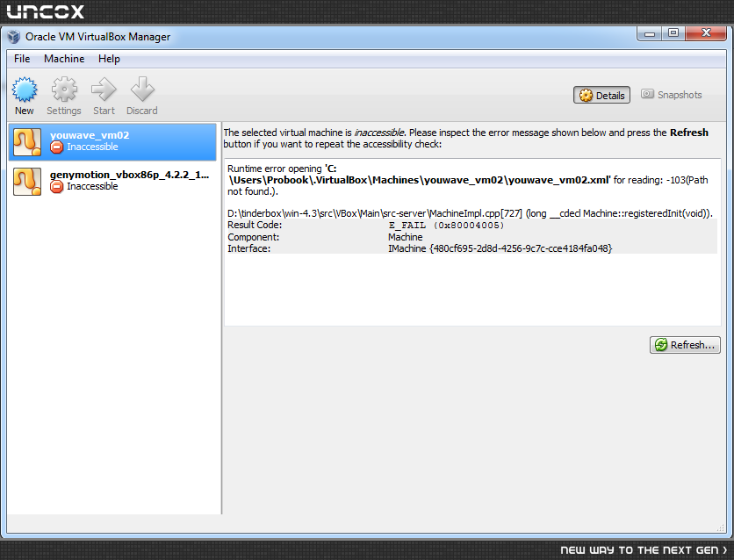This screenshot has height=560, width=734.
Task: Click the youwave_vm02.xml path text
Action: pos(420,180)
